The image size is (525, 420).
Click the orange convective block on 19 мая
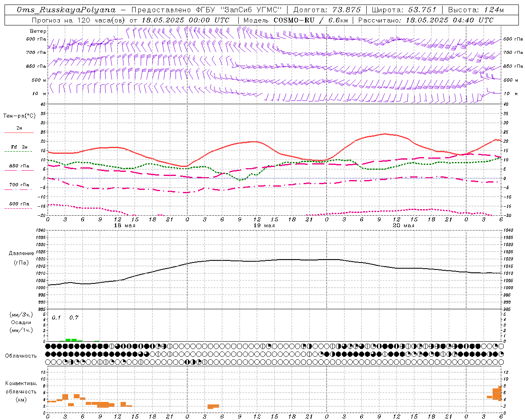pyautogui.click(x=213, y=406)
